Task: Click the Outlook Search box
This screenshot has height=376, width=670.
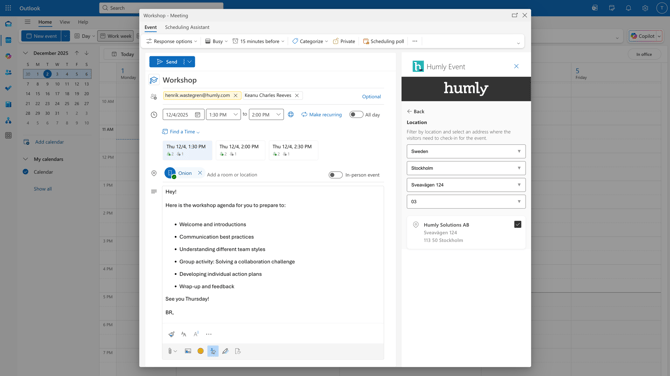Action: (161, 8)
